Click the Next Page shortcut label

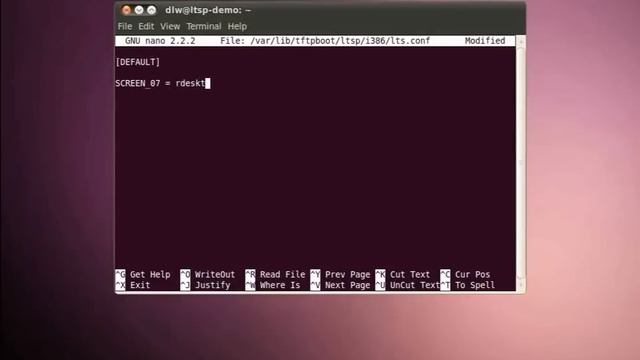point(347,285)
